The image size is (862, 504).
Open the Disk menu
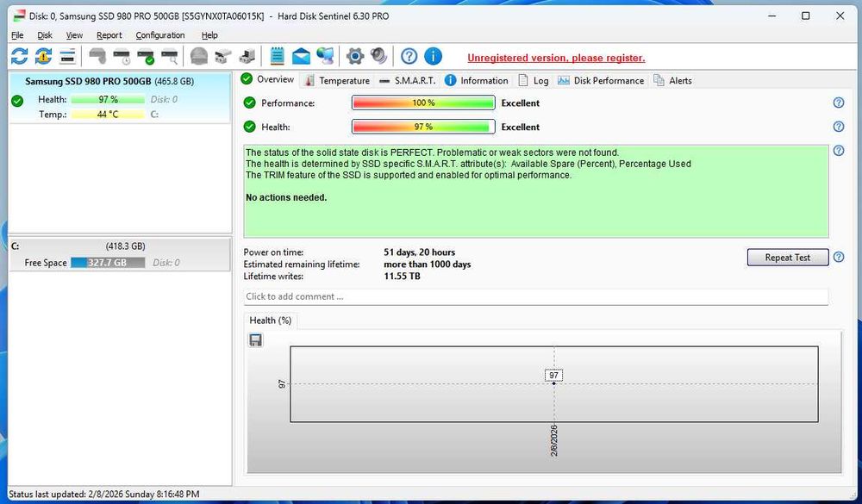(45, 35)
